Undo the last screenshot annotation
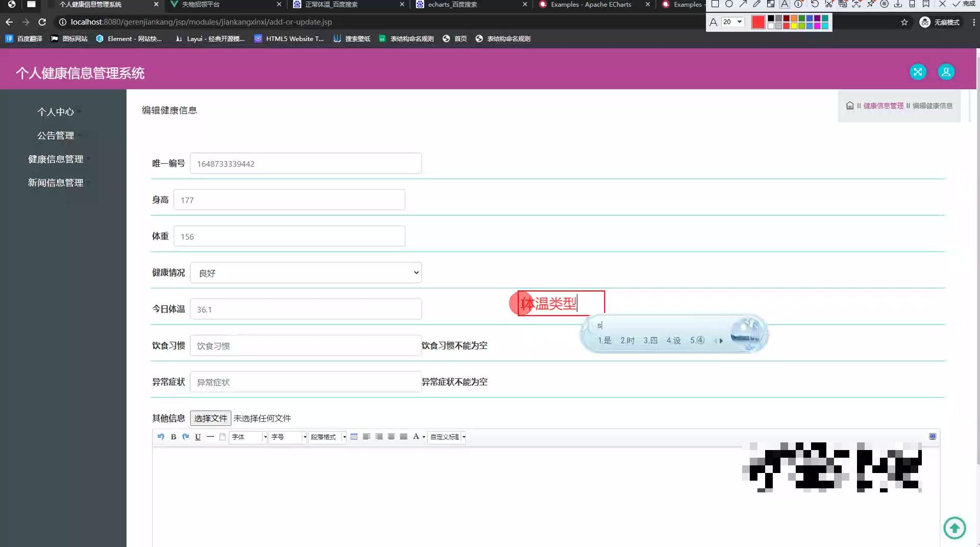 tap(815, 4)
